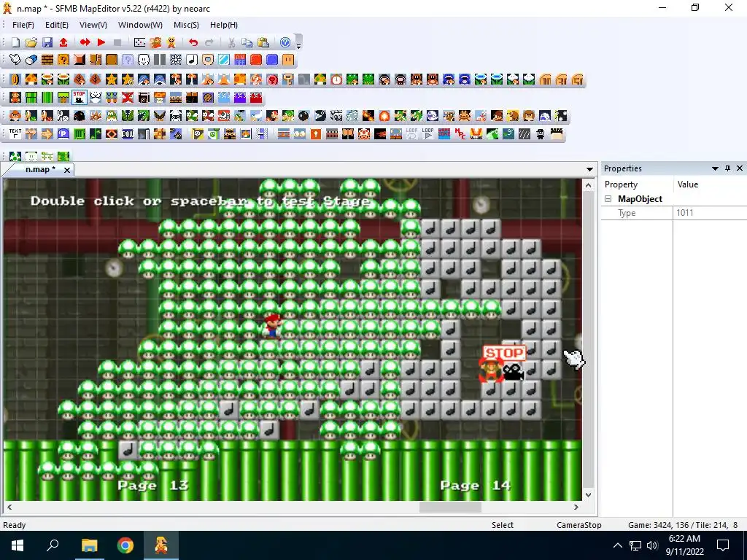Select Mario sprite on the map canvas

[272, 326]
